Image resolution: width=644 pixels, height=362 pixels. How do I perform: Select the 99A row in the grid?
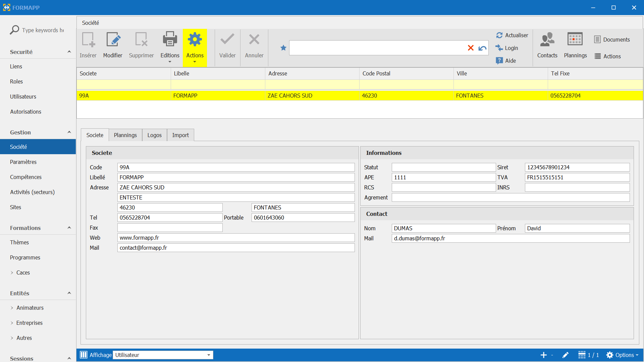pyautogui.click(x=360, y=96)
